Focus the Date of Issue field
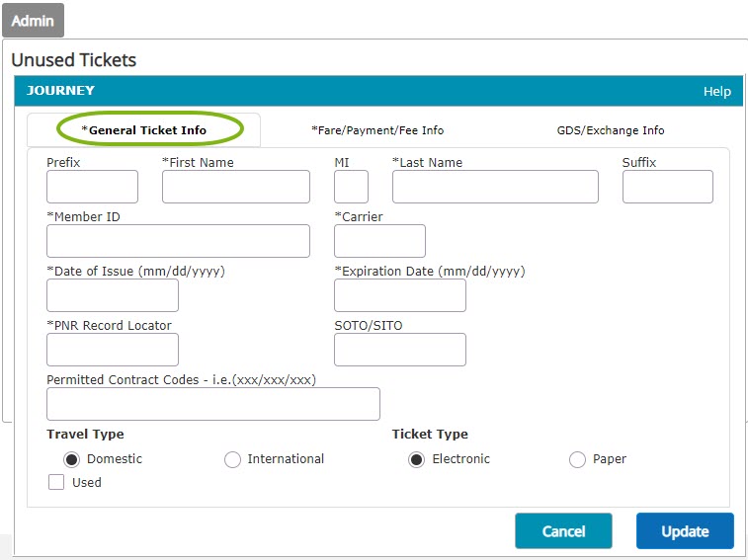Image resolution: width=748 pixels, height=560 pixels. [113, 295]
